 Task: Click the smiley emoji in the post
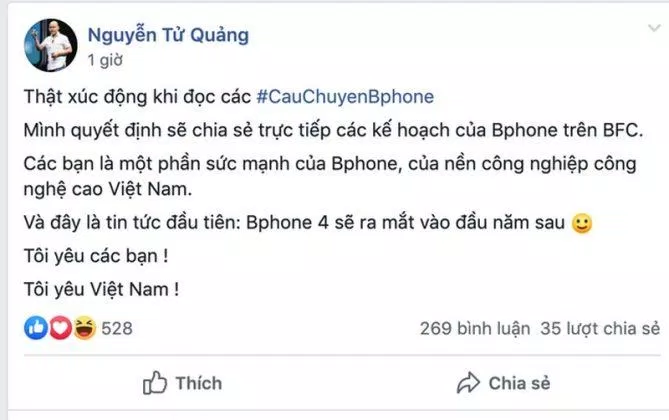click(582, 223)
